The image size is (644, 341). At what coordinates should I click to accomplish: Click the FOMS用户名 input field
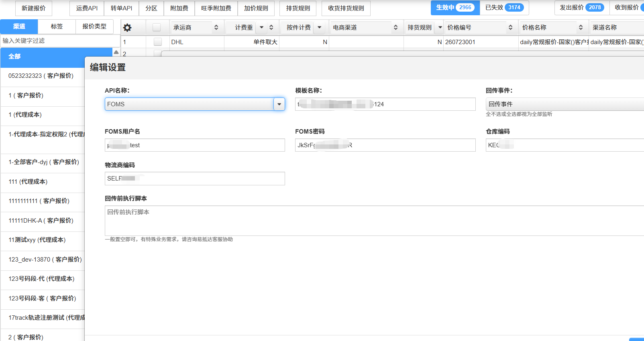[x=195, y=145]
